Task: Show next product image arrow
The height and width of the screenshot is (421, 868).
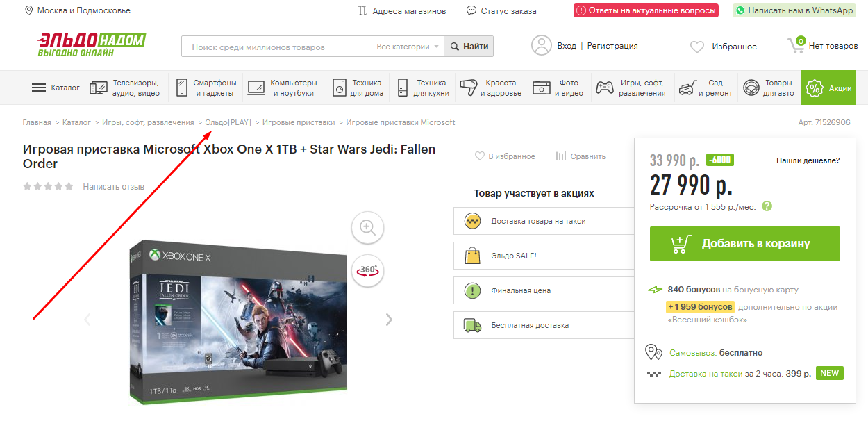Action: coord(389,320)
